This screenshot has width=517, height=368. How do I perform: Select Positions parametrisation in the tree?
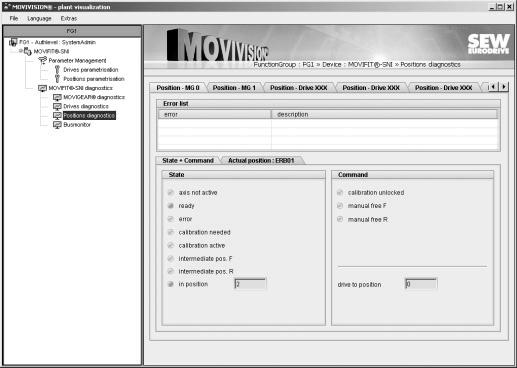(x=94, y=79)
